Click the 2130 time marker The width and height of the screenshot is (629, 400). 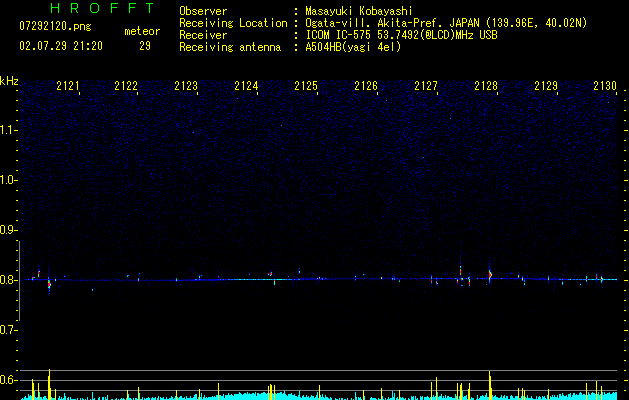605,86
